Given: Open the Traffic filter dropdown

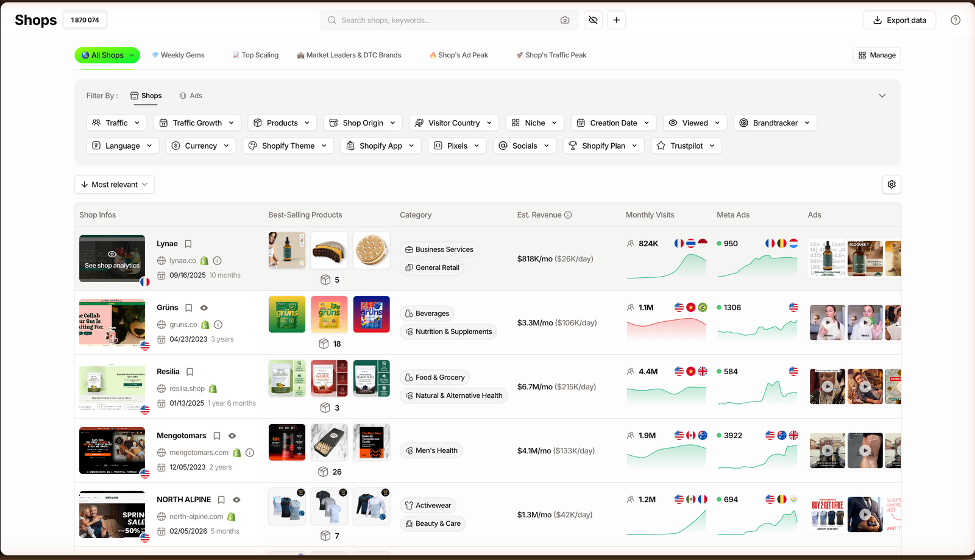Looking at the screenshot, I should click(116, 122).
